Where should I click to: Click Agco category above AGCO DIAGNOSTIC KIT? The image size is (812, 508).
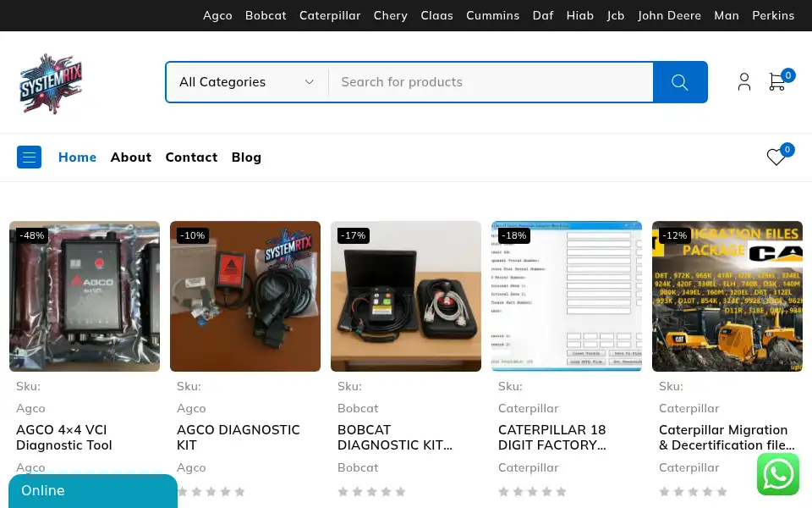coord(191,408)
